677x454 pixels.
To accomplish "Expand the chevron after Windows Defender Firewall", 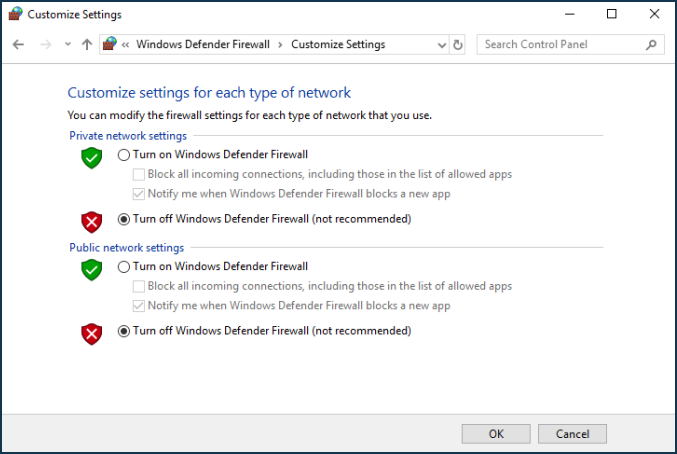I will [280, 45].
